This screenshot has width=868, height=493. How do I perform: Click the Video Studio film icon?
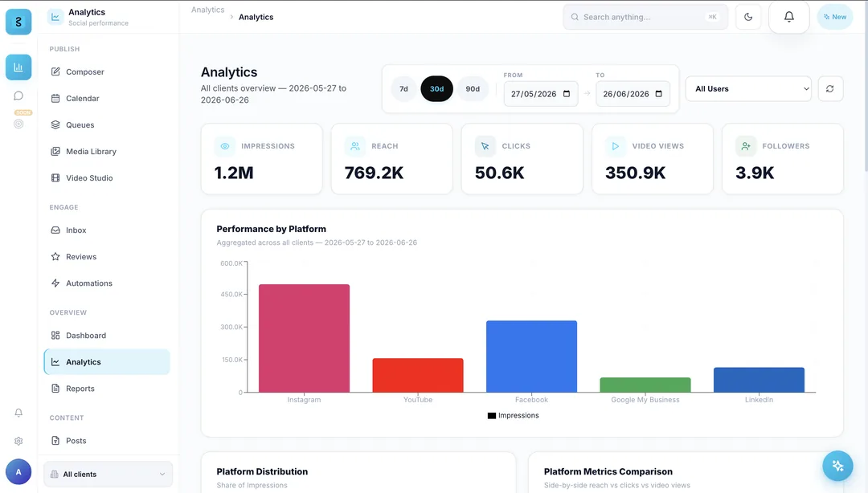tap(55, 177)
